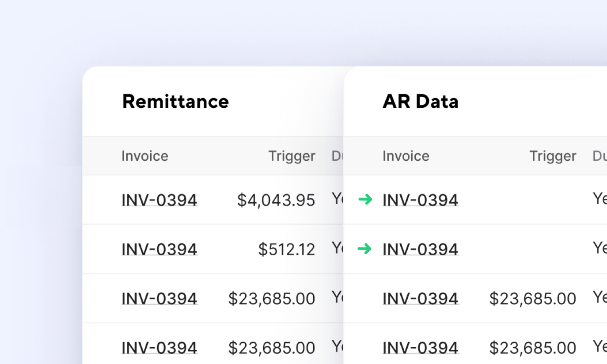The width and height of the screenshot is (607, 364).
Task: Click the second green arrow icon in AR Data
Action: point(365,249)
